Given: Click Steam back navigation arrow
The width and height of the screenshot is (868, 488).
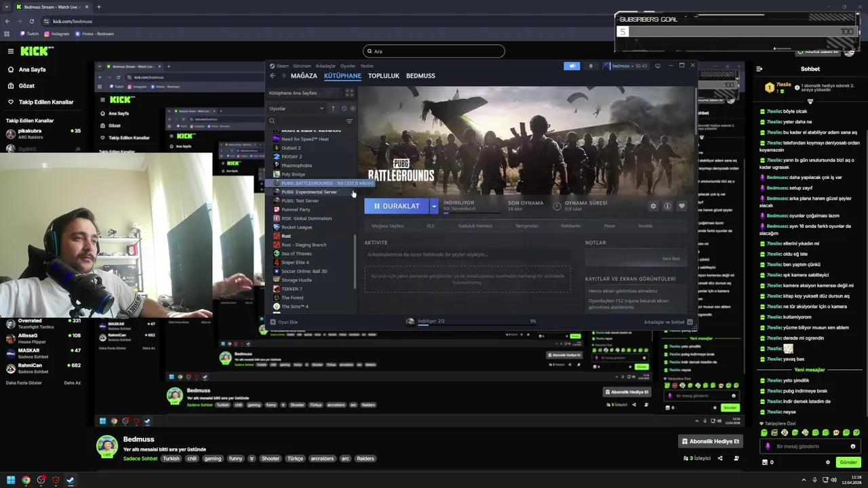Looking at the screenshot, I should [x=273, y=76].
